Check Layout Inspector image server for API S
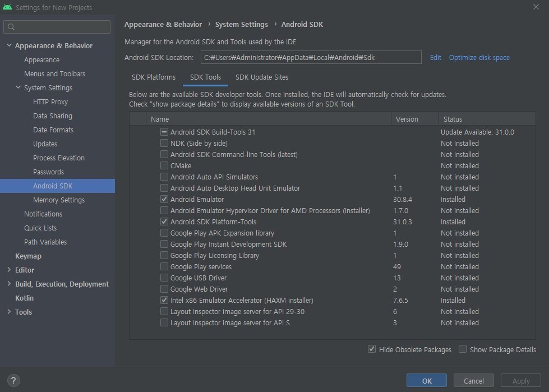Screen dimensions: 549x392 coord(164,322)
